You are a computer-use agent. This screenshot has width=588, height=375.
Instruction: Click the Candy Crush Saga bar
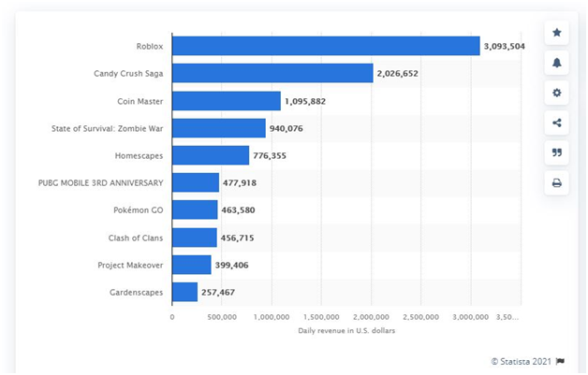(x=272, y=73)
